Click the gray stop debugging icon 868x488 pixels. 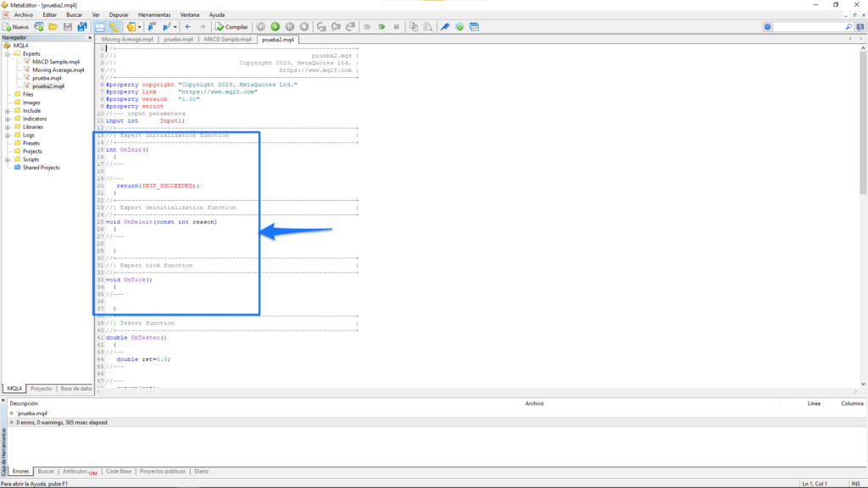304,26
